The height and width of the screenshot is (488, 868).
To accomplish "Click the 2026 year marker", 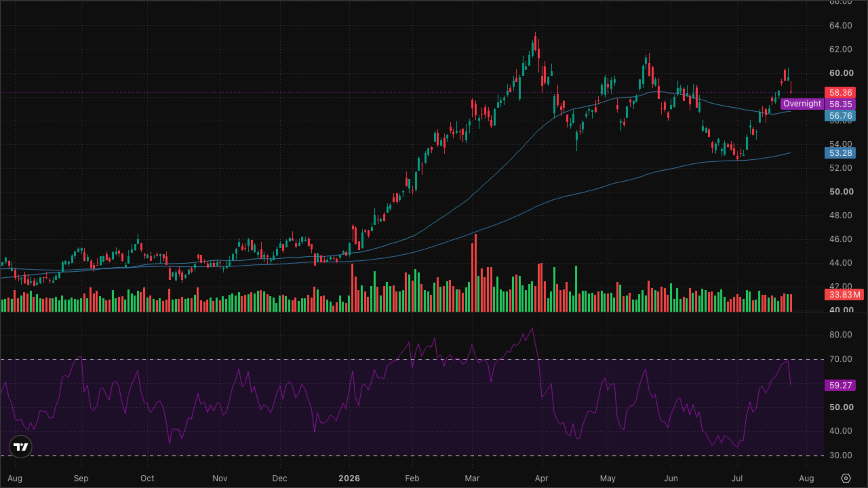I will pos(349,478).
